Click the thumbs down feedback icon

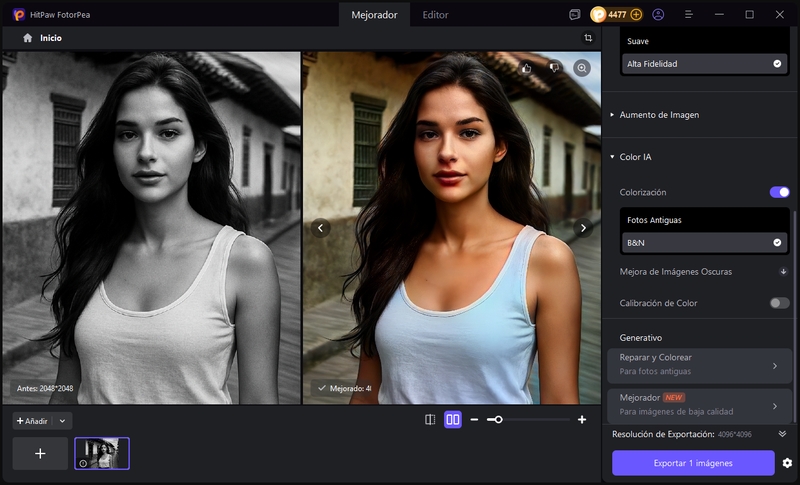(x=554, y=68)
